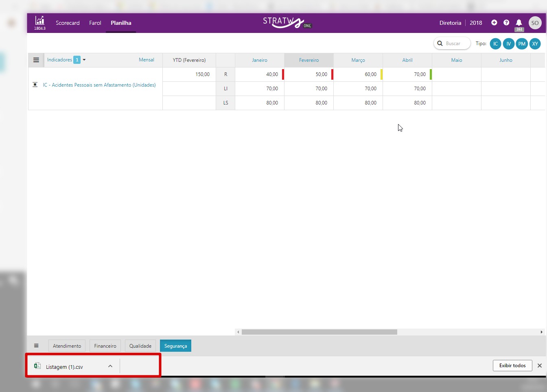Viewport: 547px width, 392px height.
Task: Click the Abril R value 70,00
Action: [x=420, y=74]
